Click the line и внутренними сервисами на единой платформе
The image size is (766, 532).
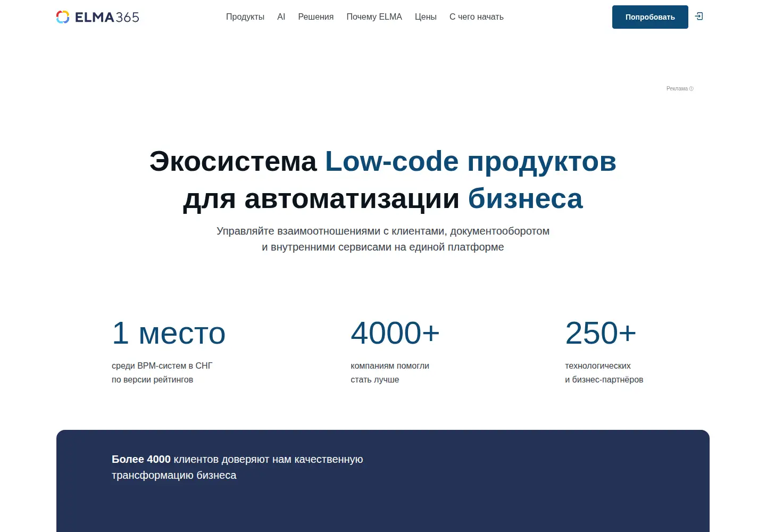click(383, 247)
